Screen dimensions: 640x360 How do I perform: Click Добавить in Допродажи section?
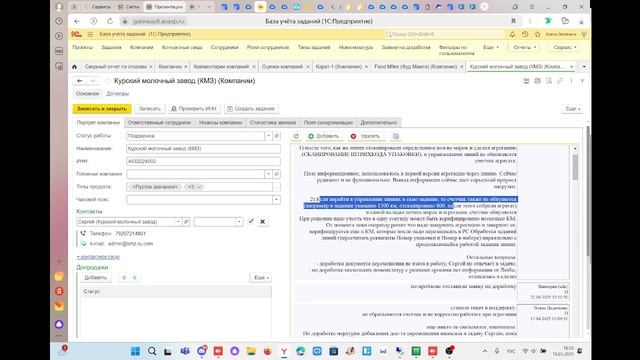point(95,278)
